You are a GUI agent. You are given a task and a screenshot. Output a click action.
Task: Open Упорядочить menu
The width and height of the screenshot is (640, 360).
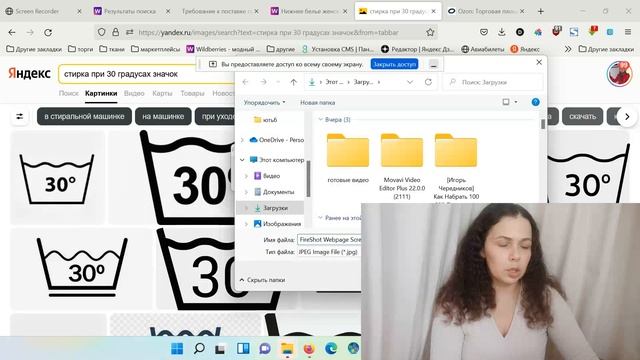coord(264,102)
